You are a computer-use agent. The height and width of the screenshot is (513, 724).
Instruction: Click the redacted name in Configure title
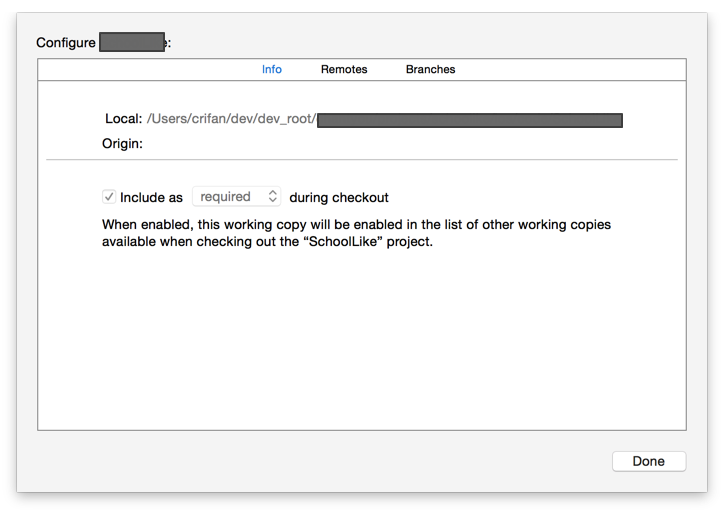(x=132, y=43)
